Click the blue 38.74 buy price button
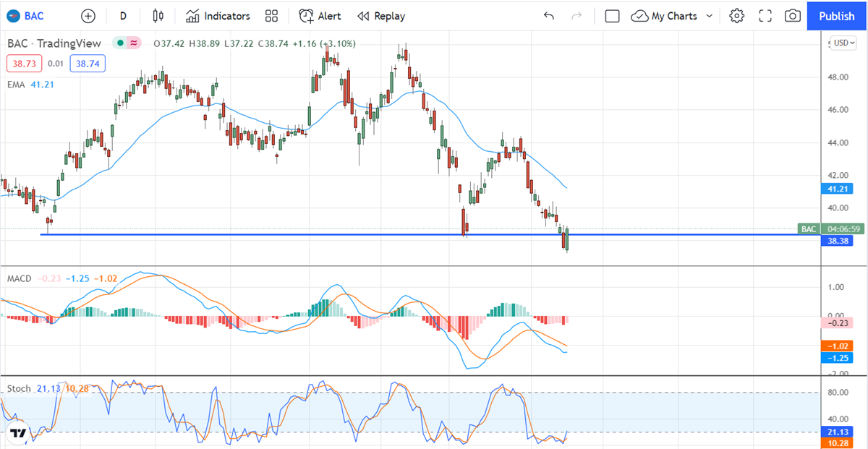Screen dimensions: 868x449 click(88, 64)
